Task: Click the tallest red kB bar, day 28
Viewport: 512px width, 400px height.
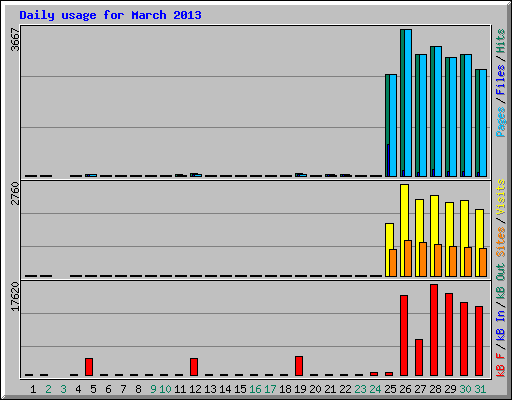Action: pyautogui.click(x=434, y=330)
